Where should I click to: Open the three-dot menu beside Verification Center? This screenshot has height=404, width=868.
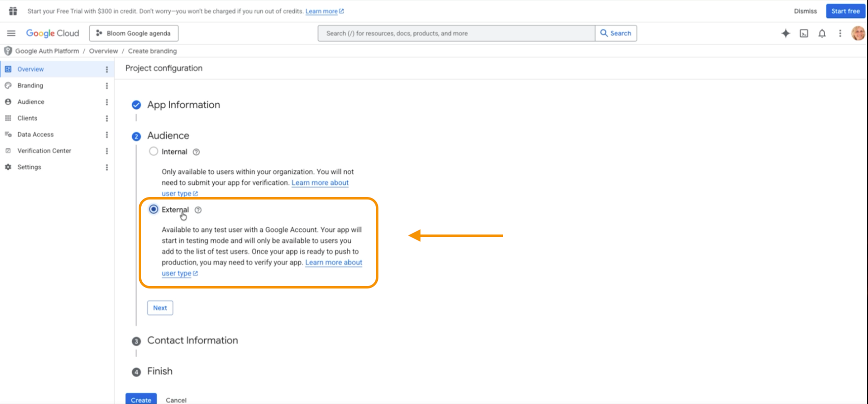[x=107, y=151]
